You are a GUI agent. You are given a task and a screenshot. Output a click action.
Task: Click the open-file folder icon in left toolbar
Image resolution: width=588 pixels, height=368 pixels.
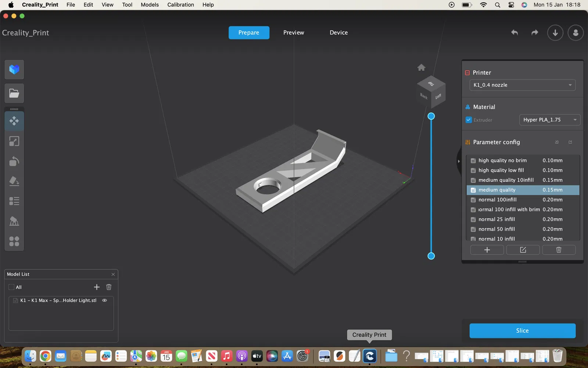[x=14, y=93]
